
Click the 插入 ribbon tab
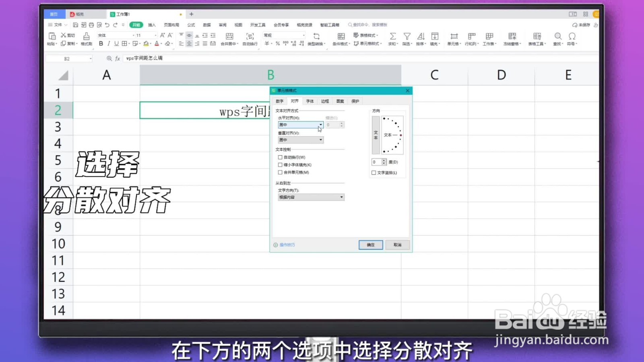click(152, 25)
